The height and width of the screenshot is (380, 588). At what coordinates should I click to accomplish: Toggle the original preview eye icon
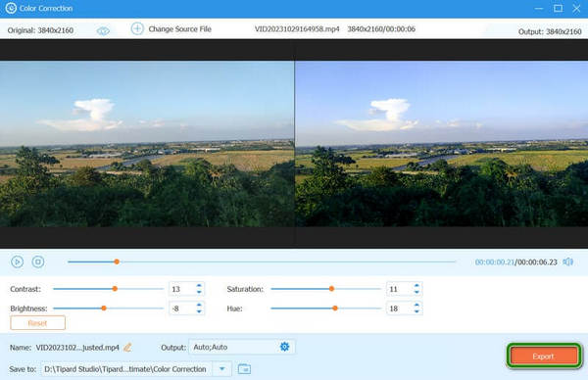pos(103,30)
